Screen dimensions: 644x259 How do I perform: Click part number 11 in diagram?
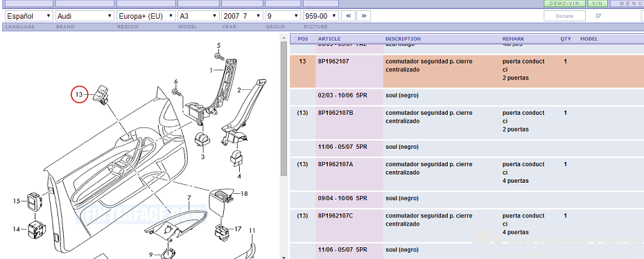tap(252, 231)
